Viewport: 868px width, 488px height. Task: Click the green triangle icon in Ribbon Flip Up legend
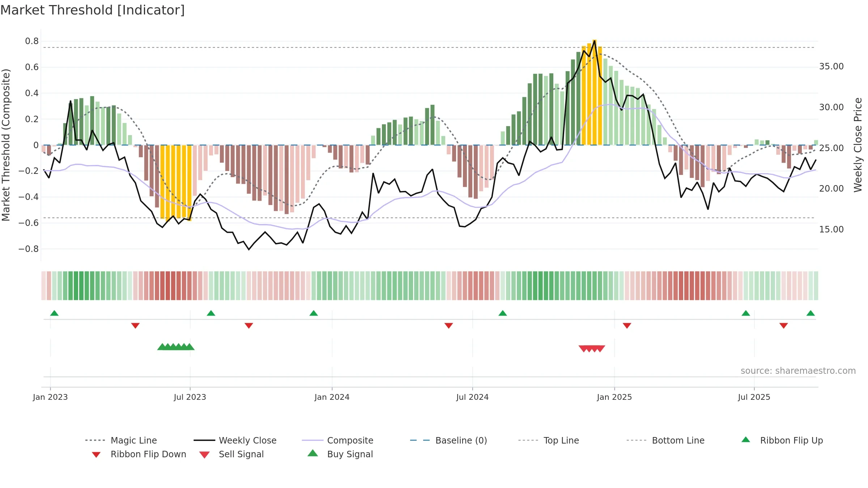[x=746, y=440]
